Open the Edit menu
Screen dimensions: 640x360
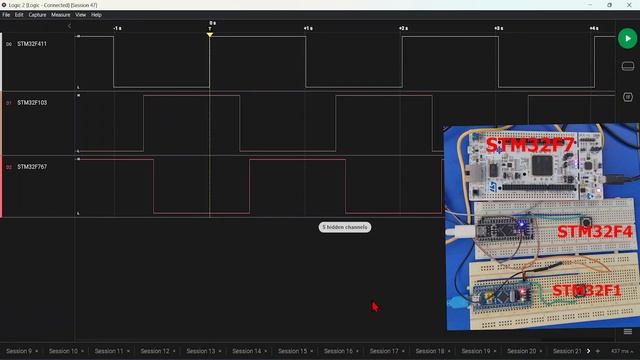tap(19, 15)
